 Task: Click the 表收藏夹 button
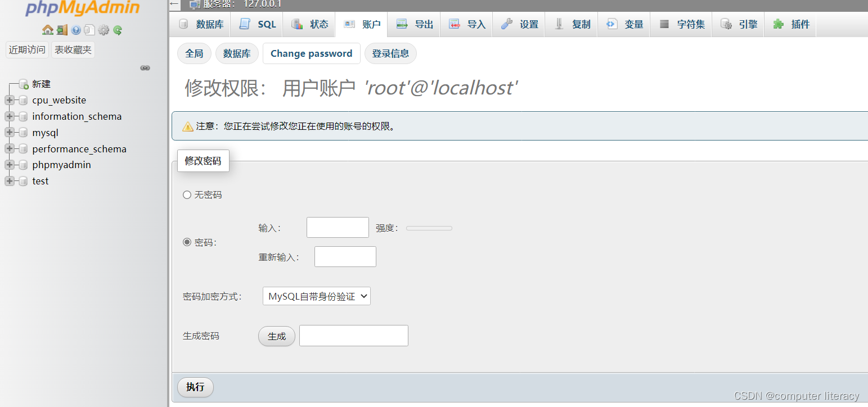click(73, 49)
